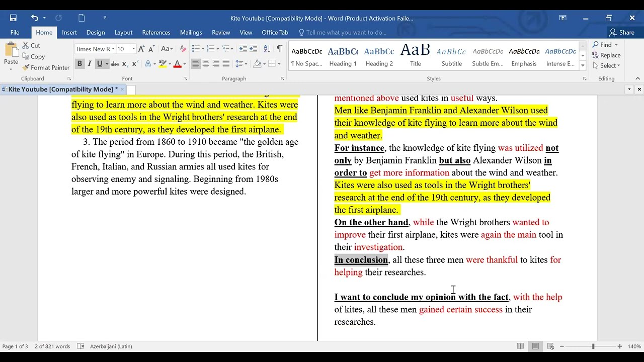Apply the Title style
Screen dimensions: 644x362
416,56
